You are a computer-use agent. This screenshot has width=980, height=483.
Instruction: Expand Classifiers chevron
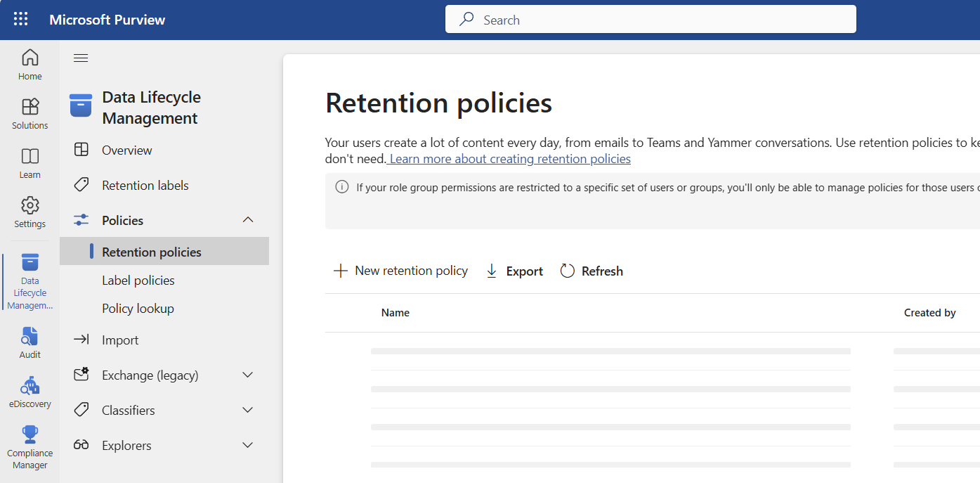pyautogui.click(x=248, y=410)
